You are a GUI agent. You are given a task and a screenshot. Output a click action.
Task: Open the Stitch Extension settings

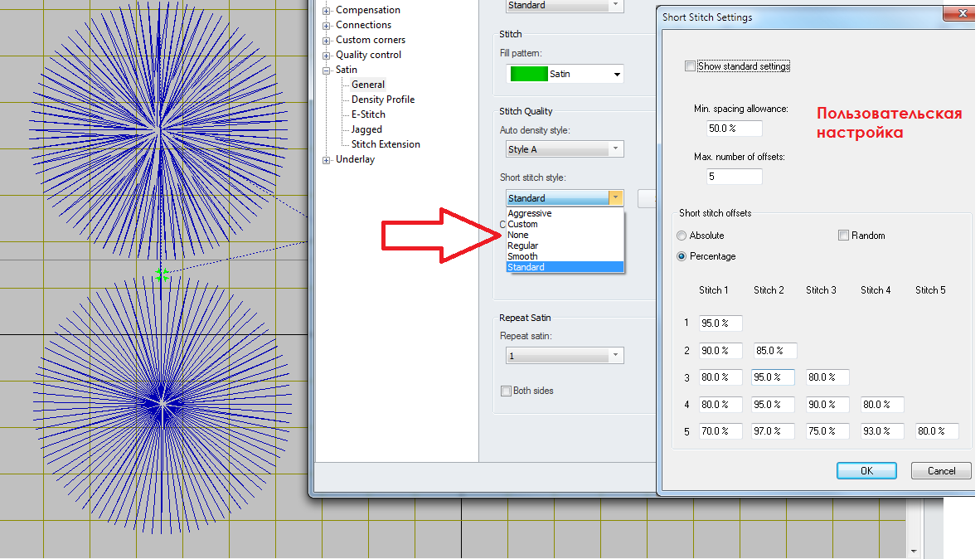(x=386, y=144)
